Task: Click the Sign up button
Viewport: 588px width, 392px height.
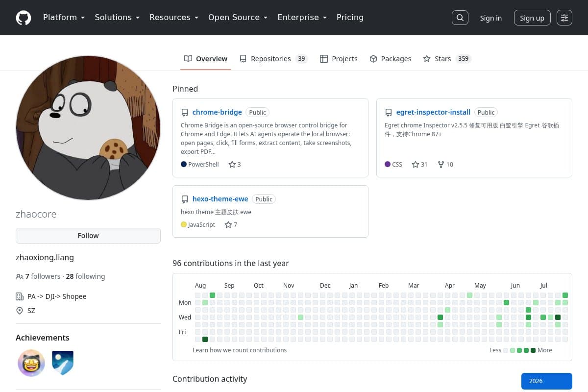Action: point(532,18)
